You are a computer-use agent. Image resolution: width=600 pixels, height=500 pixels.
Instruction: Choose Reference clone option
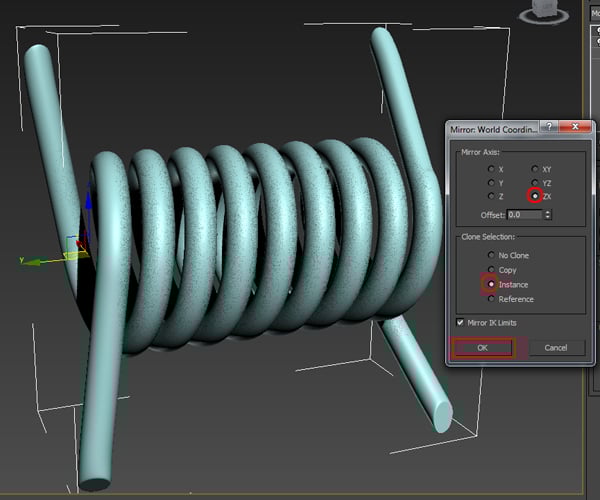click(x=490, y=299)
